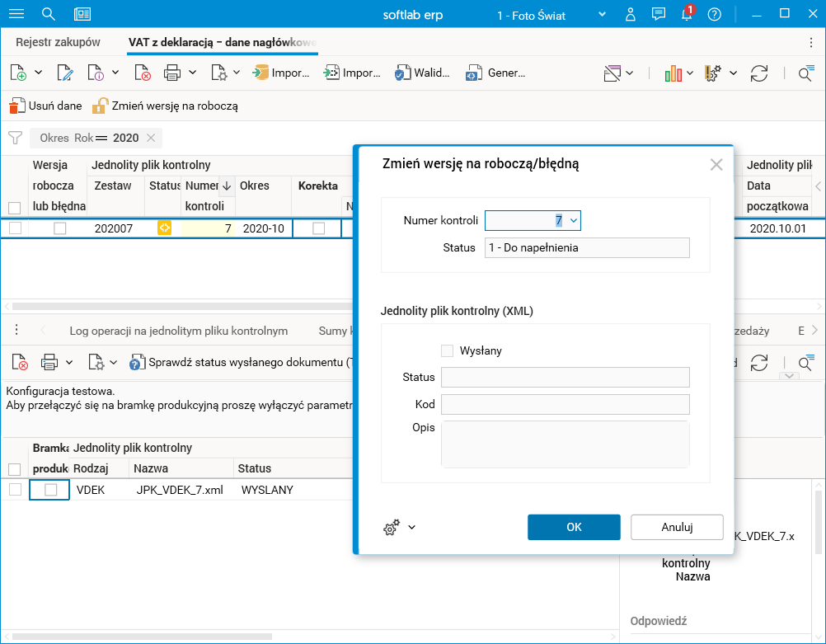
Task: Click Zmień wersję na roboczą button
Action: (x=165, y=106)
